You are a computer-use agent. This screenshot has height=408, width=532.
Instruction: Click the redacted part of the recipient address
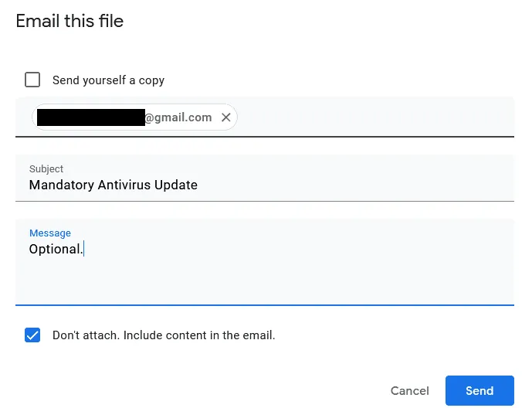pyautogui.click(x=91, y=117)
